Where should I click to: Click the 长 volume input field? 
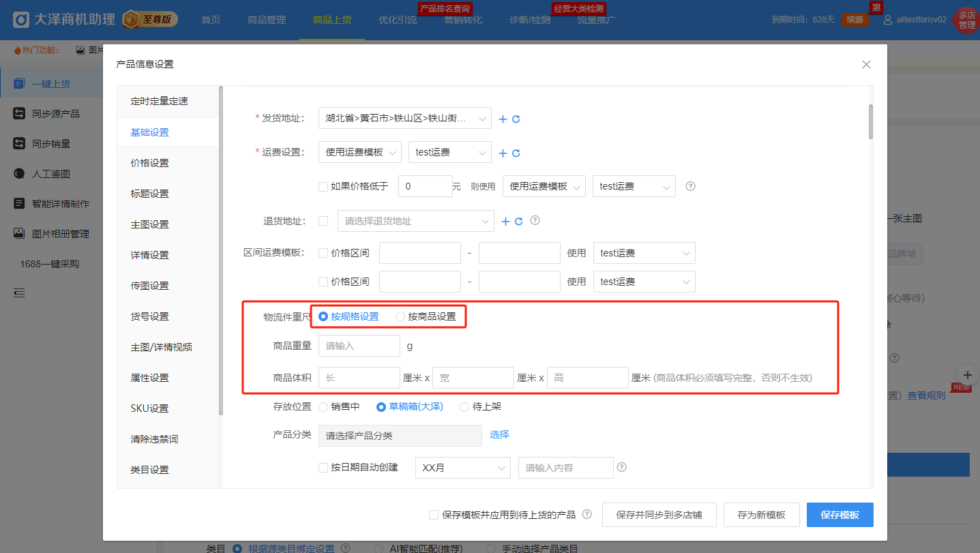tap(359, 378)
